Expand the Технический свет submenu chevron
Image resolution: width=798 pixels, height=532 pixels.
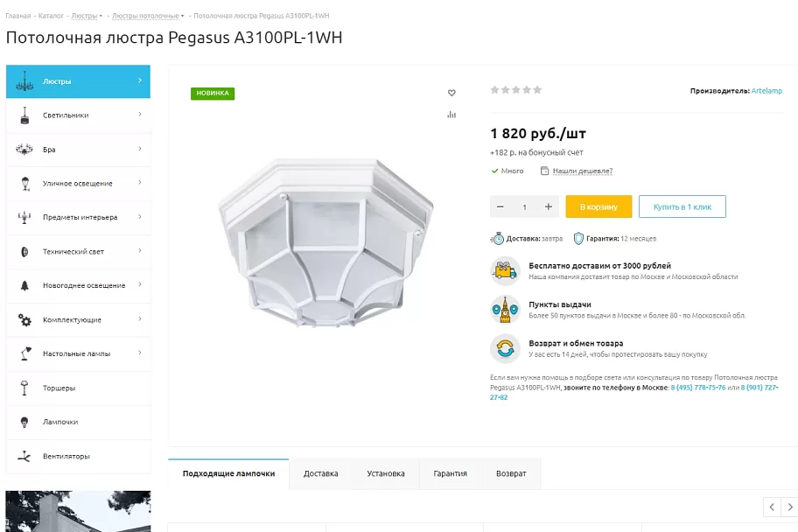140,250
